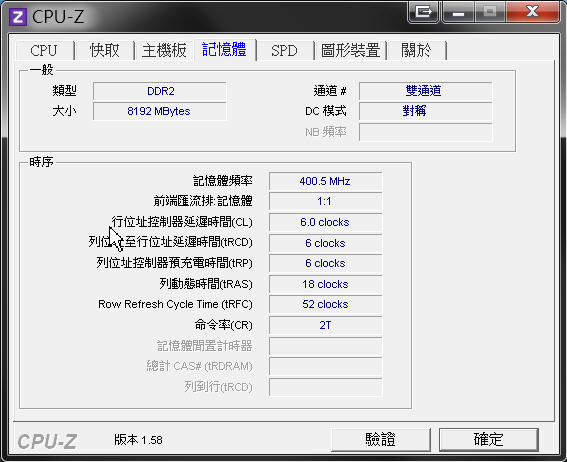Click the 雙通道 channel value field
The height and width of the screenshot is (462, 567).
click(x=425, y=91)
